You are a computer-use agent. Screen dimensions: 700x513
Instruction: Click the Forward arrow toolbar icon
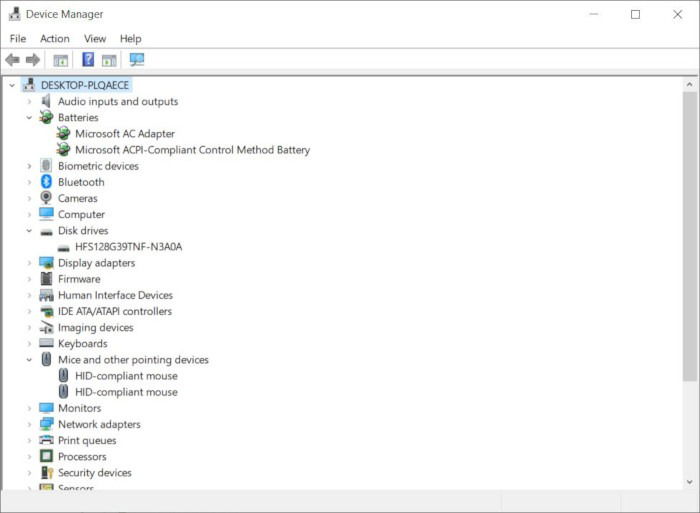pyautogui.click(x=33, y=59)
